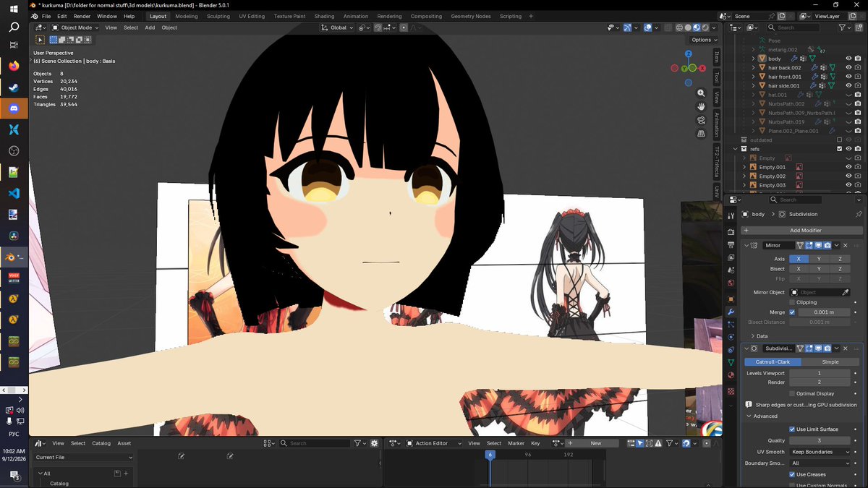Expand the Data subpanel in Mirror
This screenshot has width=868, height=488.
click(x=752, y=336)
